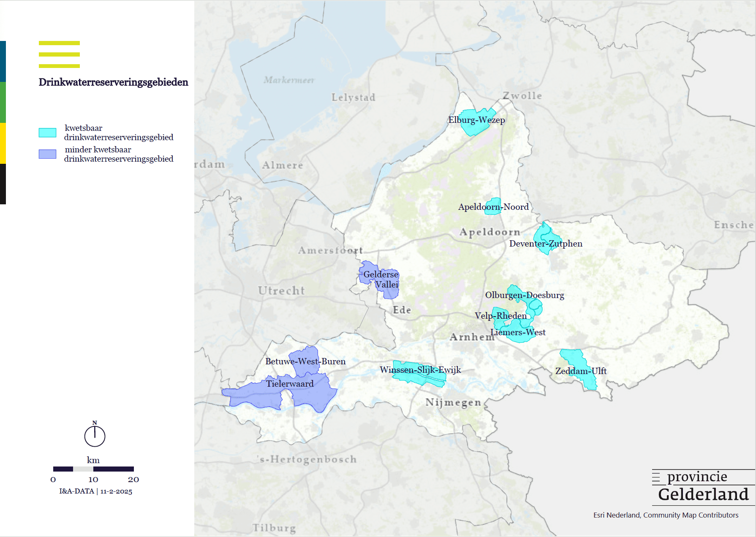The image size is (756, 537).
Task: Click the provincie Gelderland logo
Action: coord(703,487)
